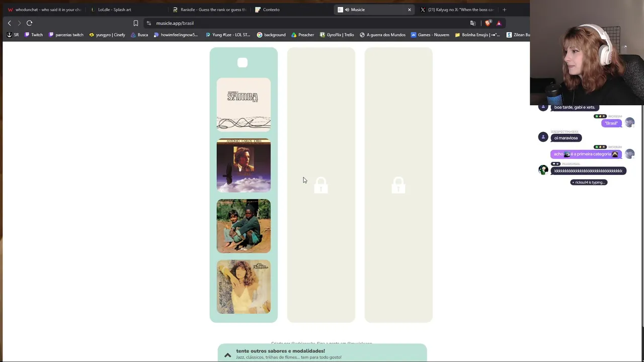Screen dimensions: 644x362
Task: Open the Bolinha Emojis bookmarks folder
Action: 477,35
